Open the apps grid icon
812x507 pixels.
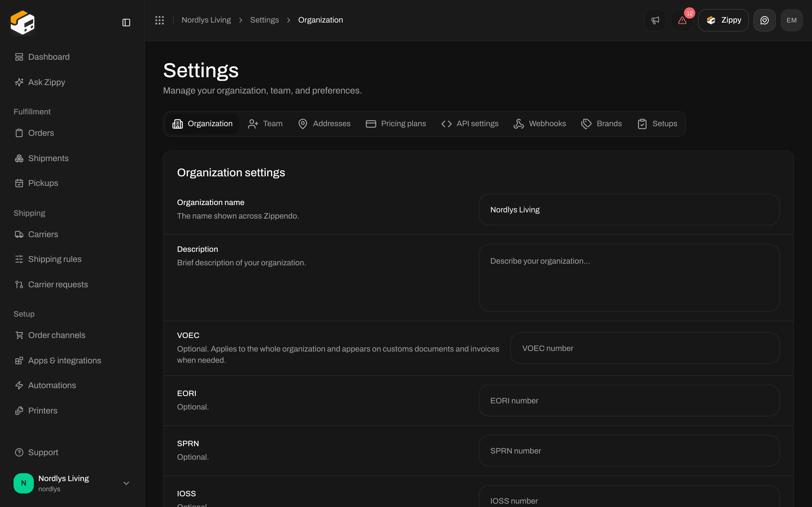[159, 20]
